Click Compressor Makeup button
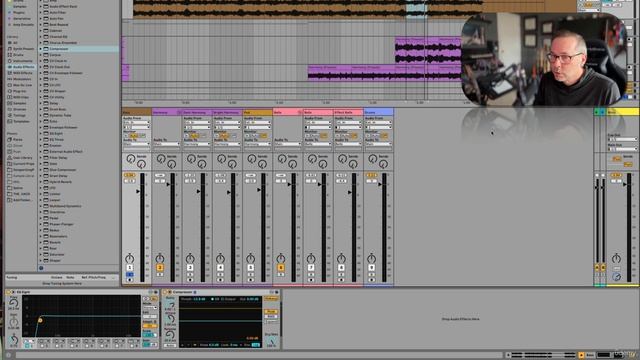Screen dimensions: 640x360 click(x=271, y=299)
